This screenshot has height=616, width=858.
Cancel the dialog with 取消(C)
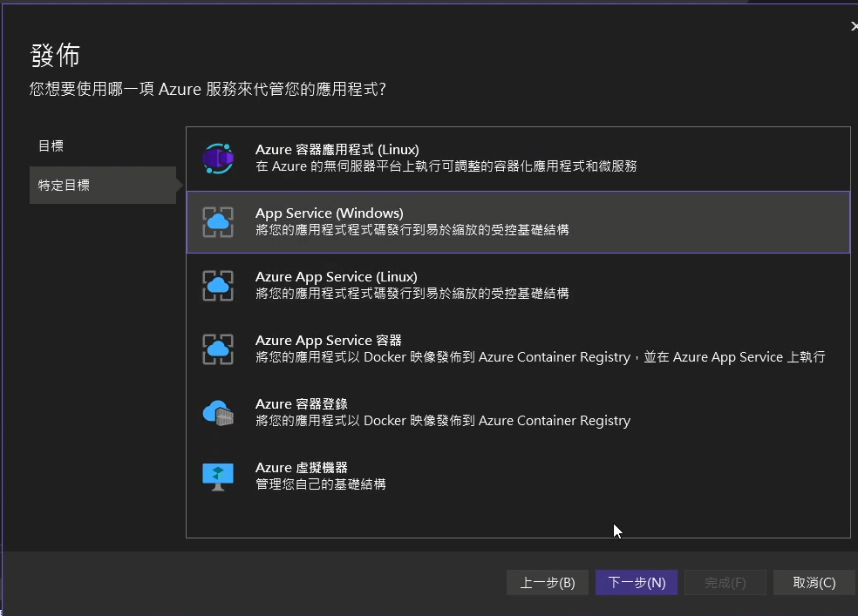coord(814,583)
